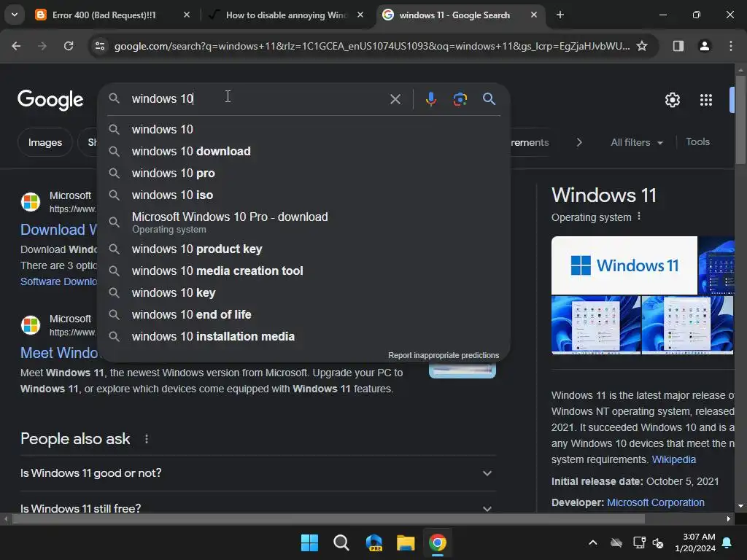This screenshot has height=560, width=747.
Task: Expand 'Is Windows 11 still free?'
Action: tap(258, 507)
